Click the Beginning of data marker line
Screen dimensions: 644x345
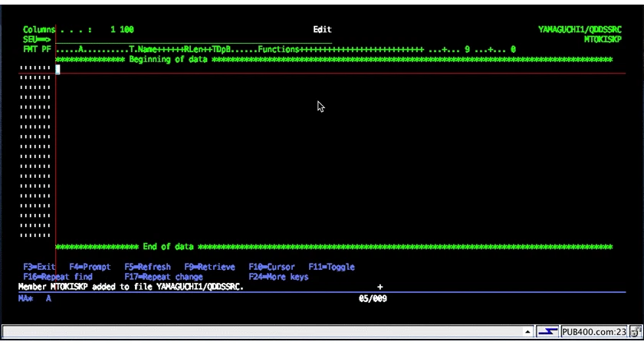[x=334, y=60]
